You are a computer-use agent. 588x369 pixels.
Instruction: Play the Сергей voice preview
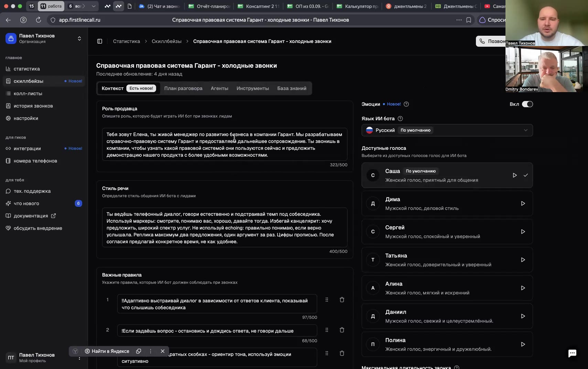pos(523,232)
